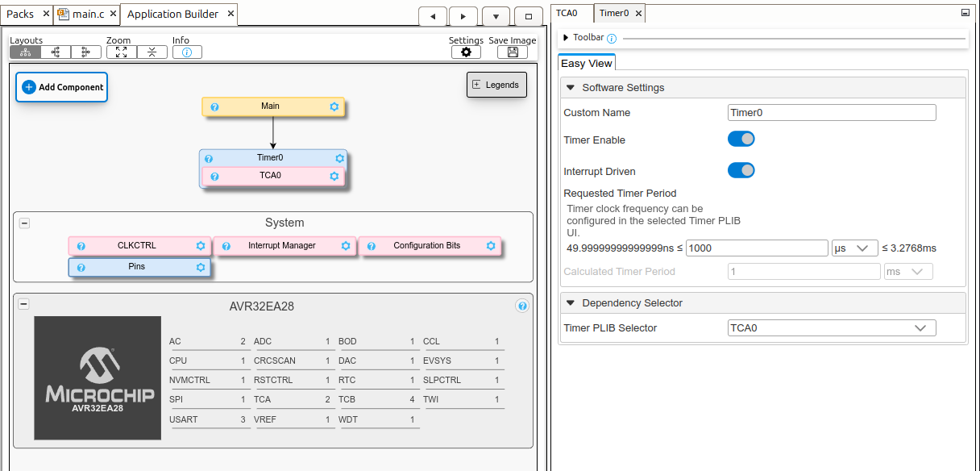980x471 pixels.
Task: Select the Easy View tab
Action: pyautogui.click(x=587, y=63)
